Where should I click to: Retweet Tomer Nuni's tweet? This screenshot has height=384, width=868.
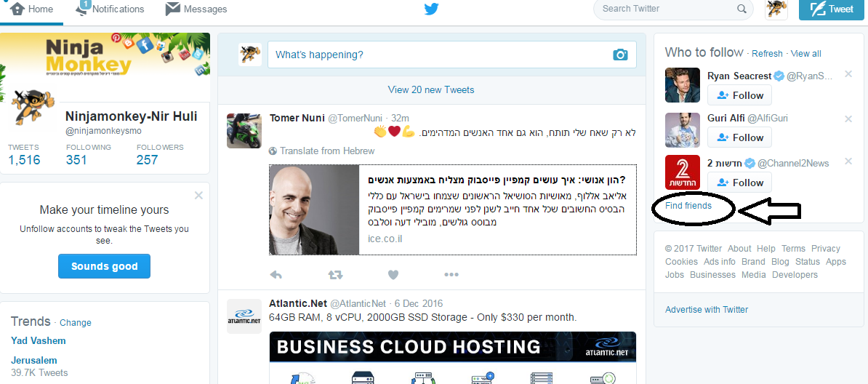(335, 275)
